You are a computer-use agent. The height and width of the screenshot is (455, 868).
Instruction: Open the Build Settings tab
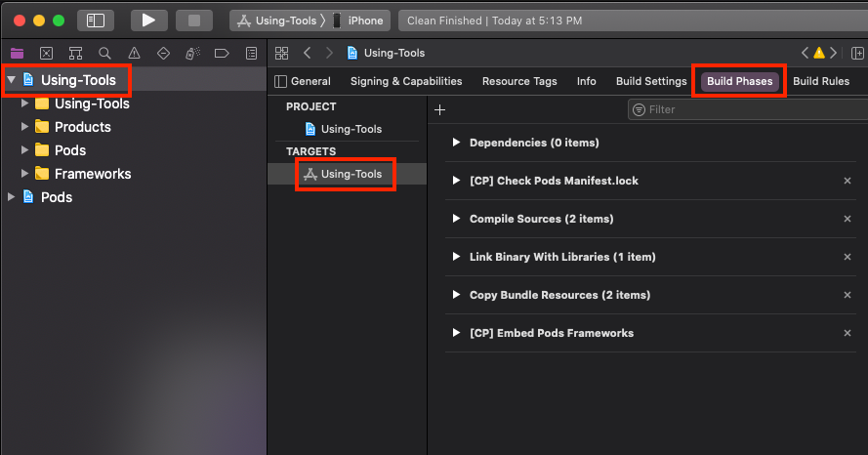coord(651,81)
